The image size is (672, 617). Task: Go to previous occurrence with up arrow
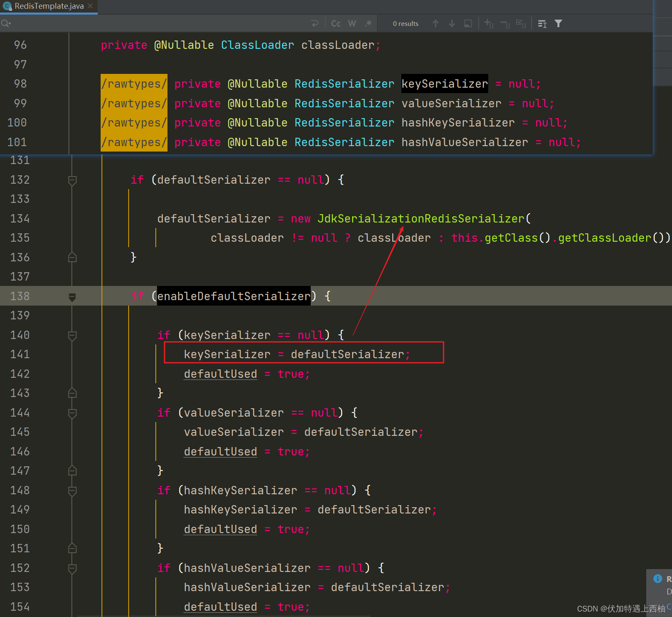436,23
